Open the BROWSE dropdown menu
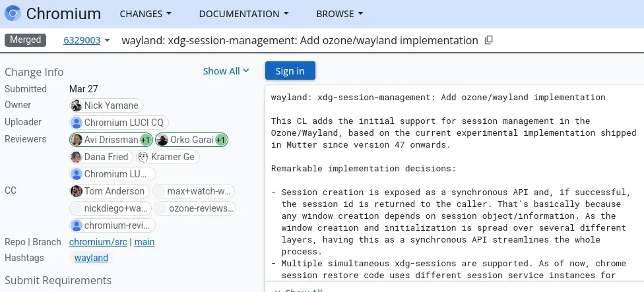Viewport: 644px width, 292px height. click(x=339, y=13)
